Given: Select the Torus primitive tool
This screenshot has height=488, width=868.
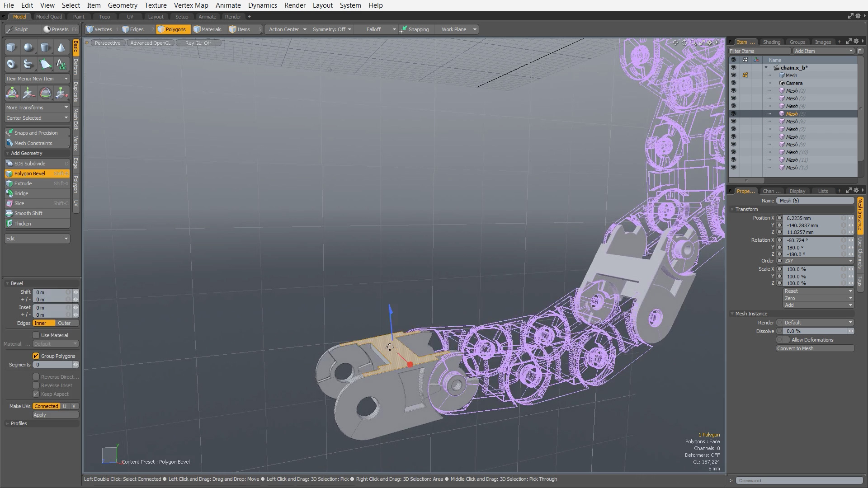Looking at the screenshot, I should click(11, 64).
